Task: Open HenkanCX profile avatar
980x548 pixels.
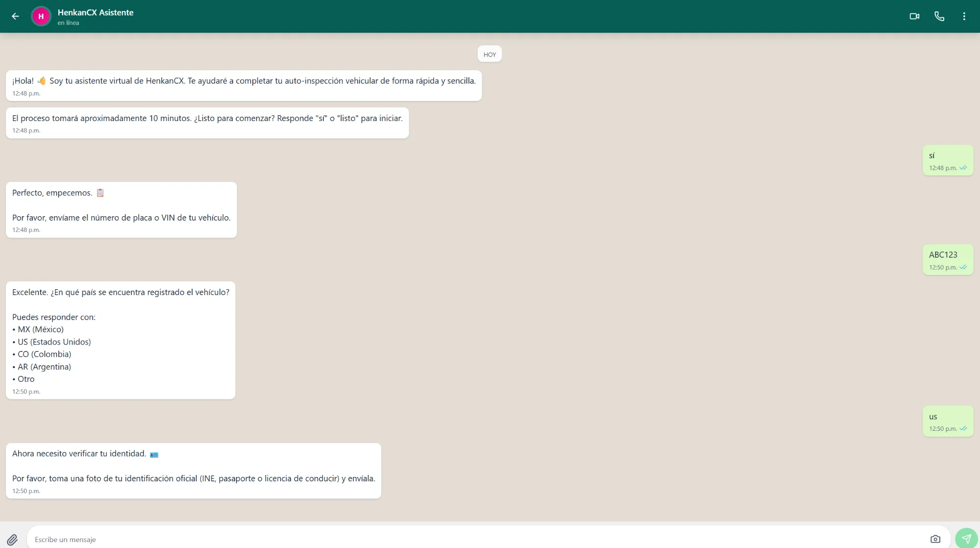Action: (41, 16)
